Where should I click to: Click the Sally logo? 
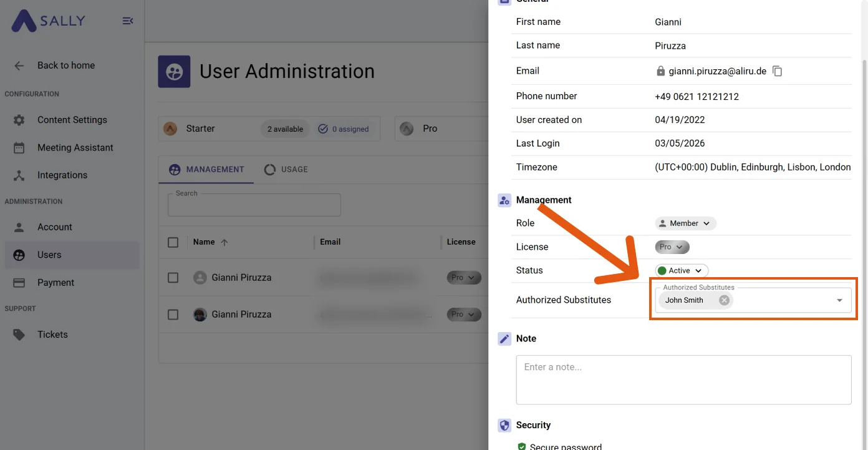point(49,21)
